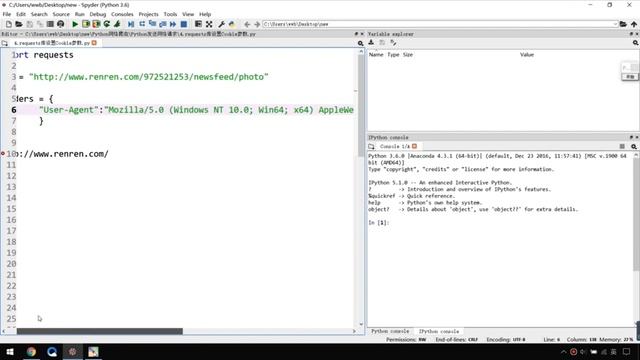
Task: Start debugging with debug file icon
Action: (131, 24)
